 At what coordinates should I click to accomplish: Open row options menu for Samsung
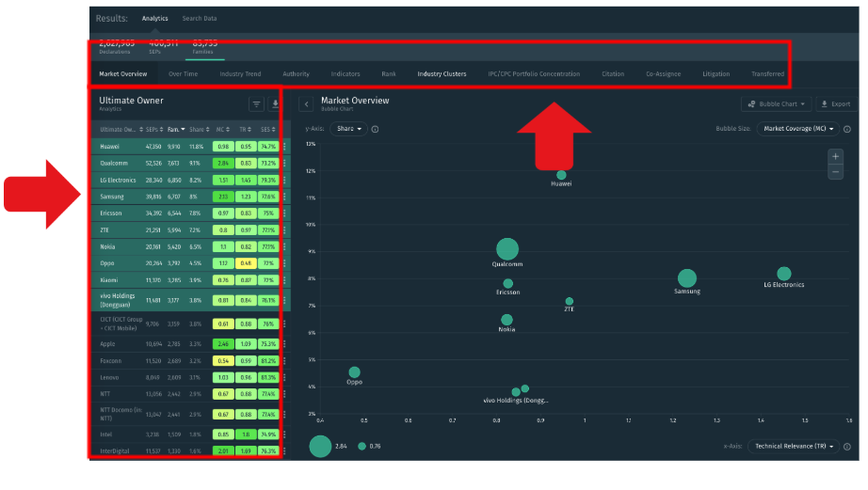click(x=284, y=197)
